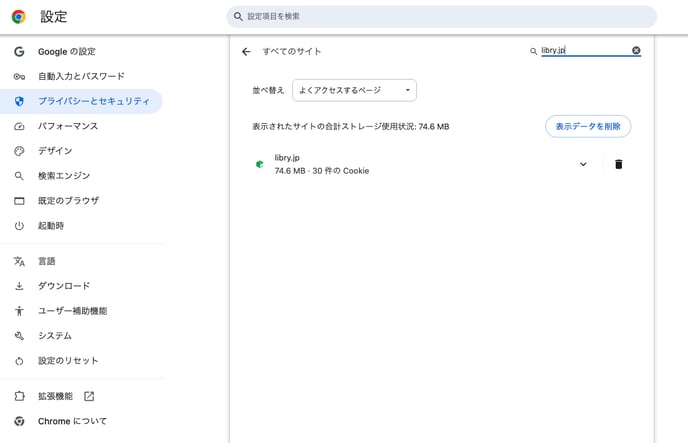Click the site search magnifier icon
688x443 pixels.
click(533, 51)
